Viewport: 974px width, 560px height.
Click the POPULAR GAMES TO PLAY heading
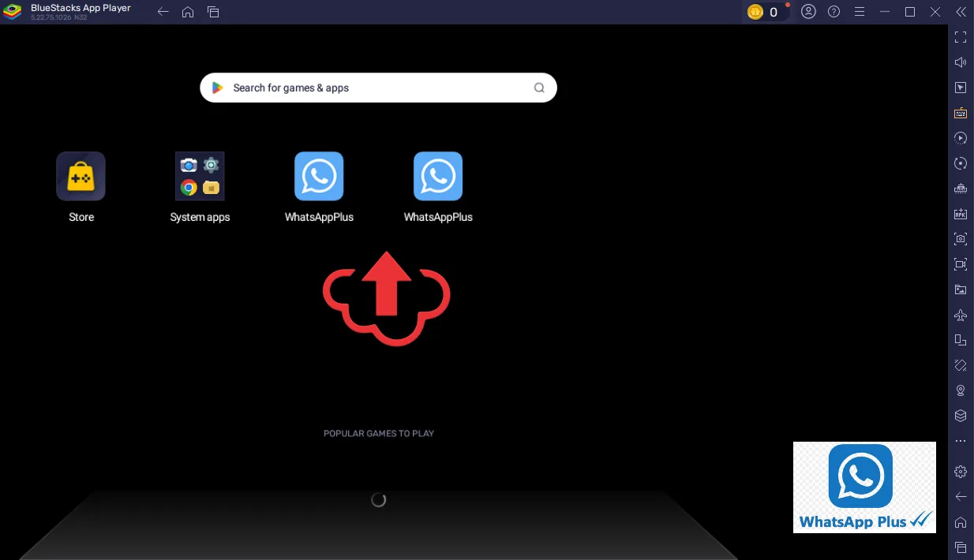click(x=379, y=433)
